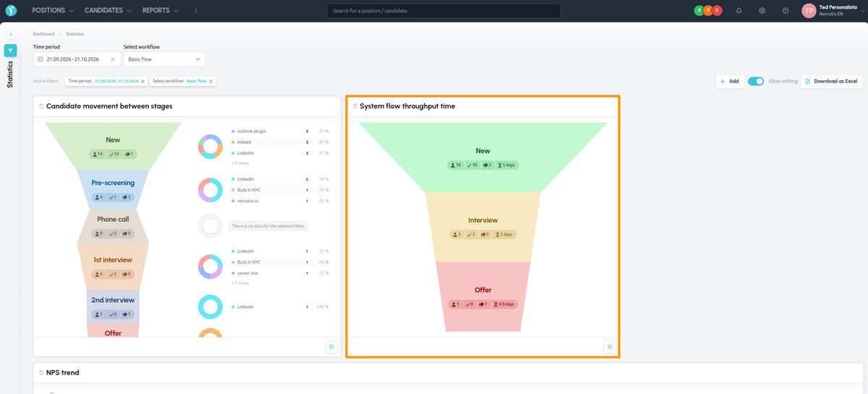Viewport: 868px width, 394px height.
Task: Click the empty Phone call donut chart
Action: click(210, 226)
